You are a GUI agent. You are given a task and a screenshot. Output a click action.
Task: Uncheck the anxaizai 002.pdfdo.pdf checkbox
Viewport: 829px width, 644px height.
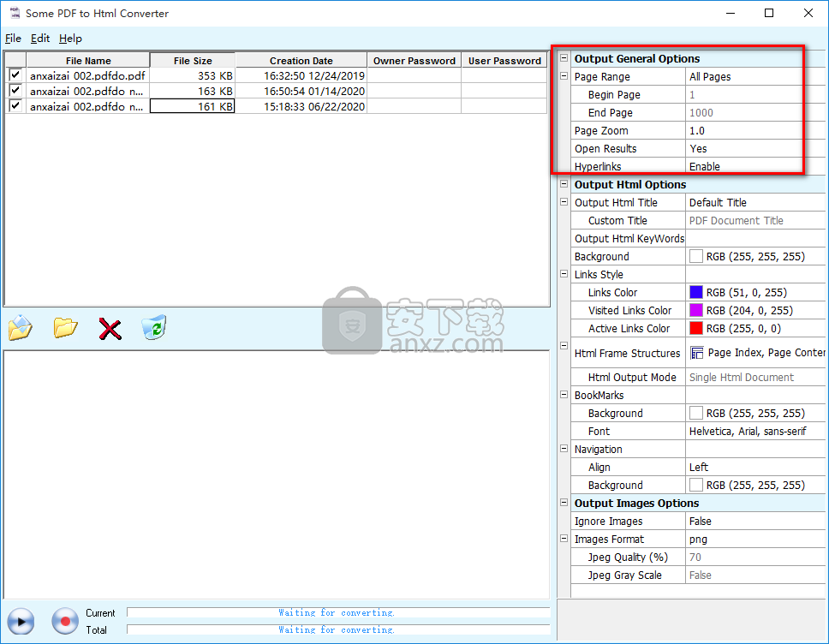tap(15, 75)
